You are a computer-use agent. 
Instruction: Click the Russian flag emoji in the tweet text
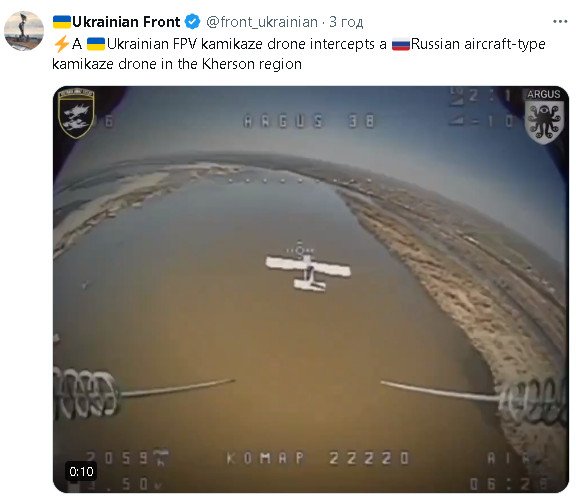click(401, 44)
